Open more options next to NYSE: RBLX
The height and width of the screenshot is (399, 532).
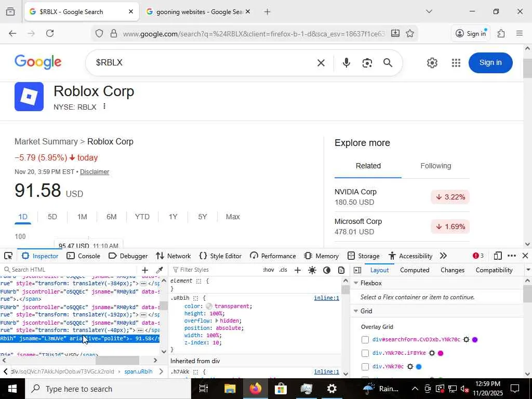tap(104, 107)
